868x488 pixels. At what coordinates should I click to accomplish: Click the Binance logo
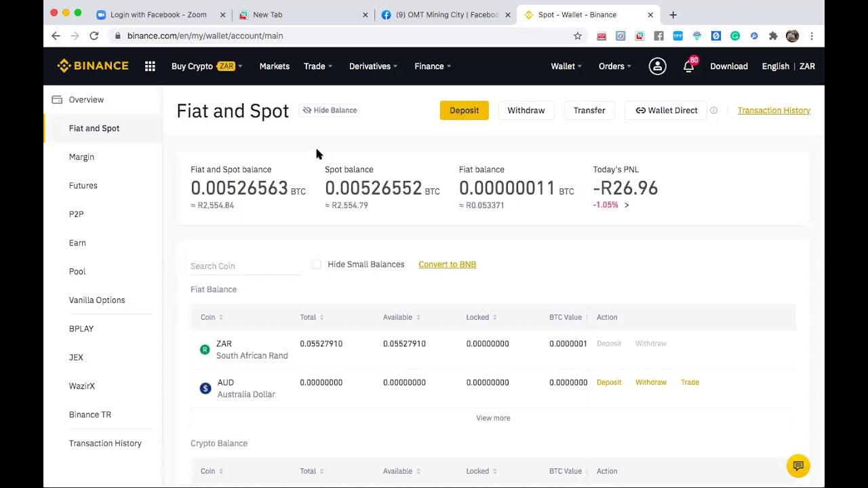click(93, 66)
